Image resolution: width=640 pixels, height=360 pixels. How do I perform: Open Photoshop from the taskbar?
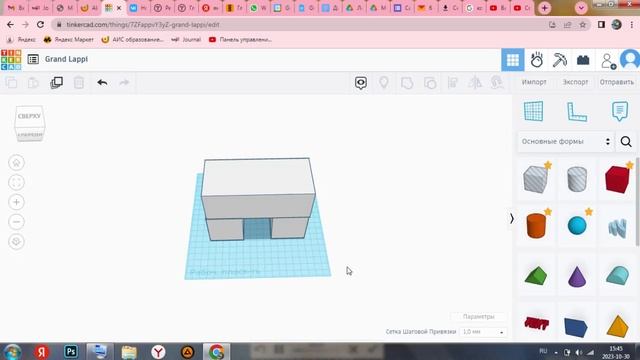pyautogui.click(x=71, y=351)
